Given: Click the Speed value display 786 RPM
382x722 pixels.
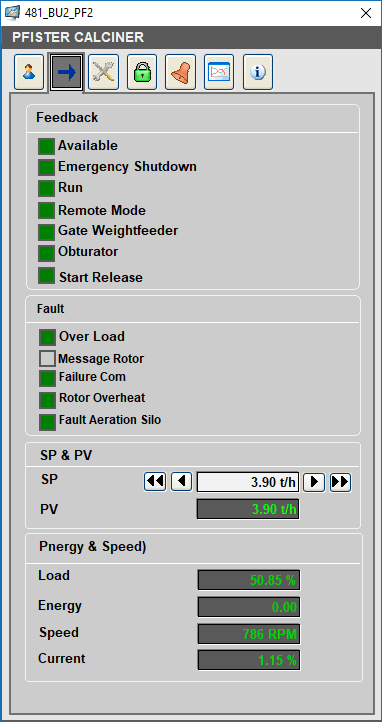Looking at the screenshot, I should pyautogui.click(x=249, y=634).
